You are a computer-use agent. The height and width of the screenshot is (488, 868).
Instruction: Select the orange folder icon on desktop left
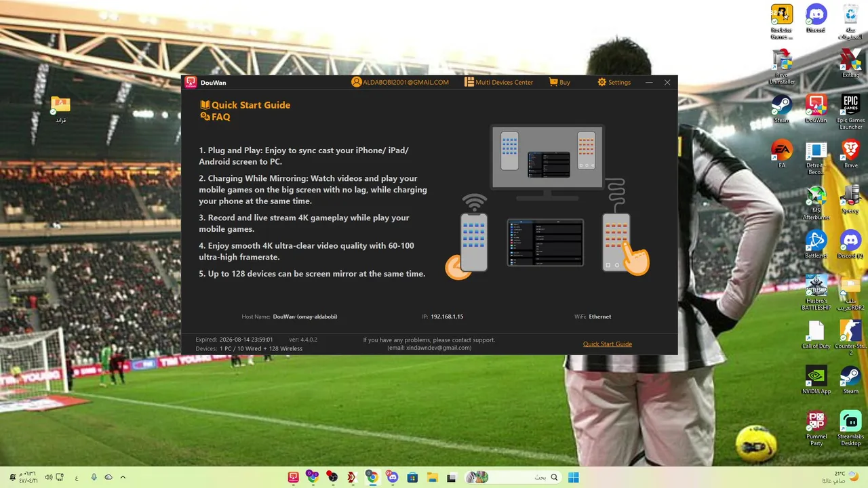(60, 109)
